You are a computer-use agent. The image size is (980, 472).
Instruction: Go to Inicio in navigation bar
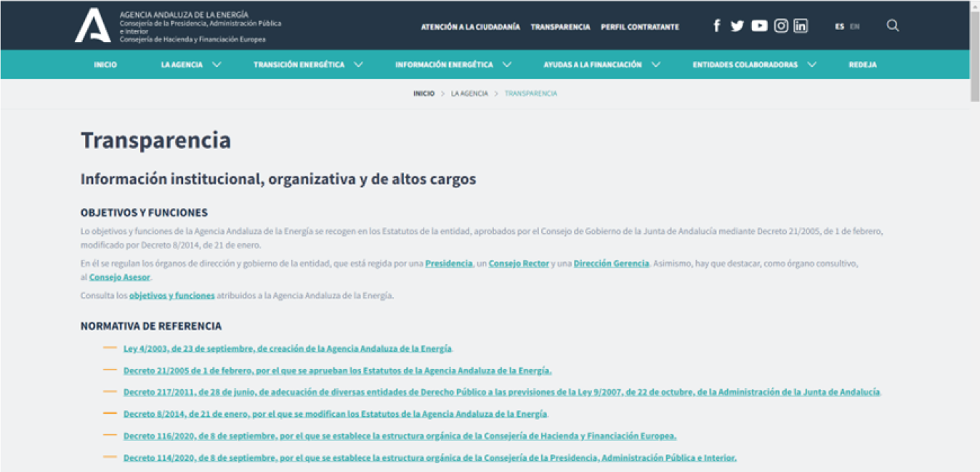click(105, 65)
